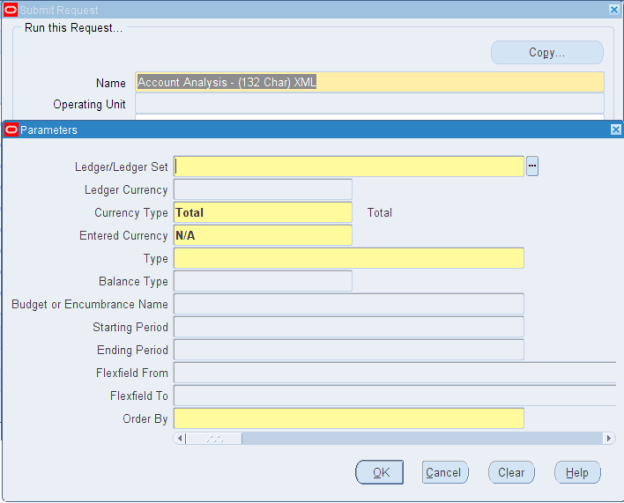Select the Currency Type field showing Total
This screenshot has width=624, height=503.
point(262,213)
